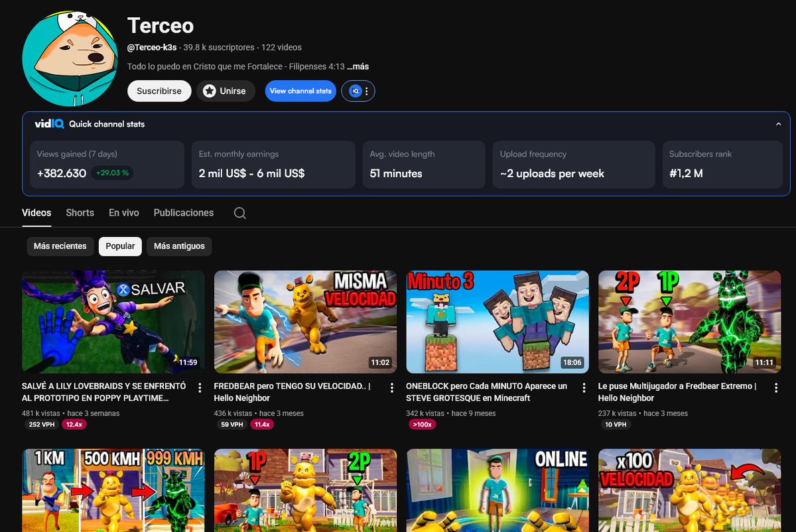Open the En vivo tab
Viewport: 796px width, 532px height.
tap(124, 213)
